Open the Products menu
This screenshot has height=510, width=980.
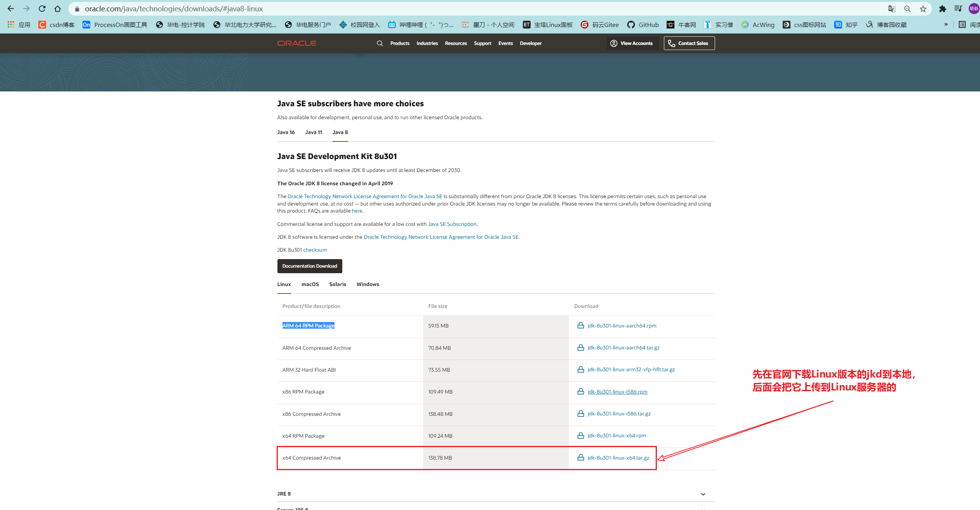[400, 43]
